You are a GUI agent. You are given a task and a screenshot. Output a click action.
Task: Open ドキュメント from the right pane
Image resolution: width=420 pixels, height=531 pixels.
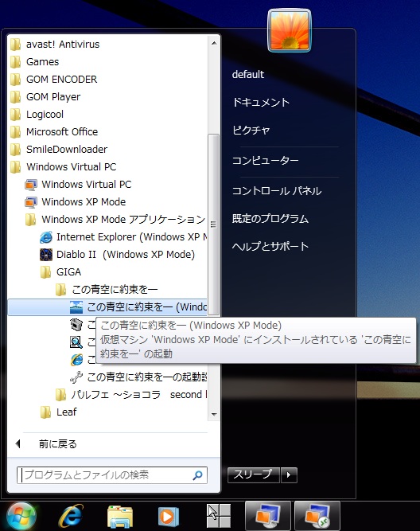(x=261, y=102)
